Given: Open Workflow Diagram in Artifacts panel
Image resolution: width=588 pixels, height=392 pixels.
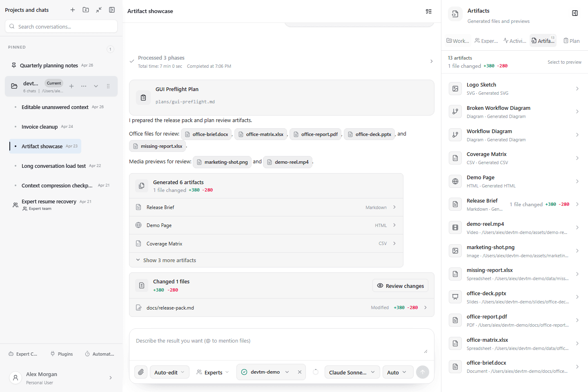Looking at the screenshot, I should click(x=514, y=135).
